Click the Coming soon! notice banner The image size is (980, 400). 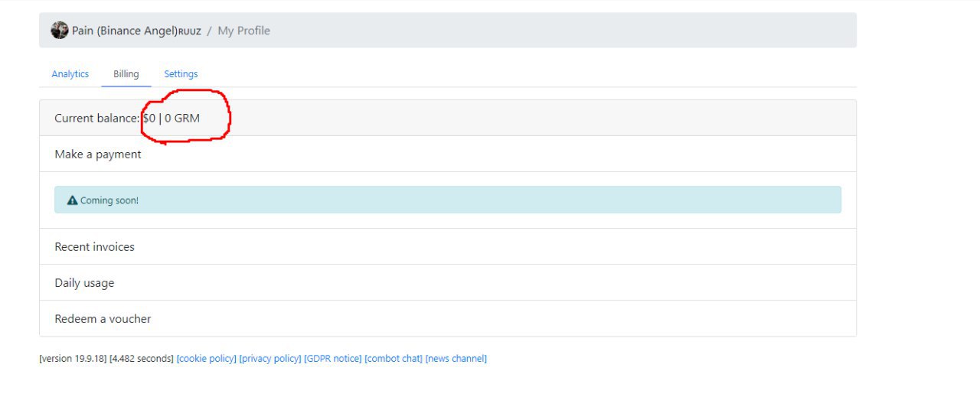coord(448,200)
